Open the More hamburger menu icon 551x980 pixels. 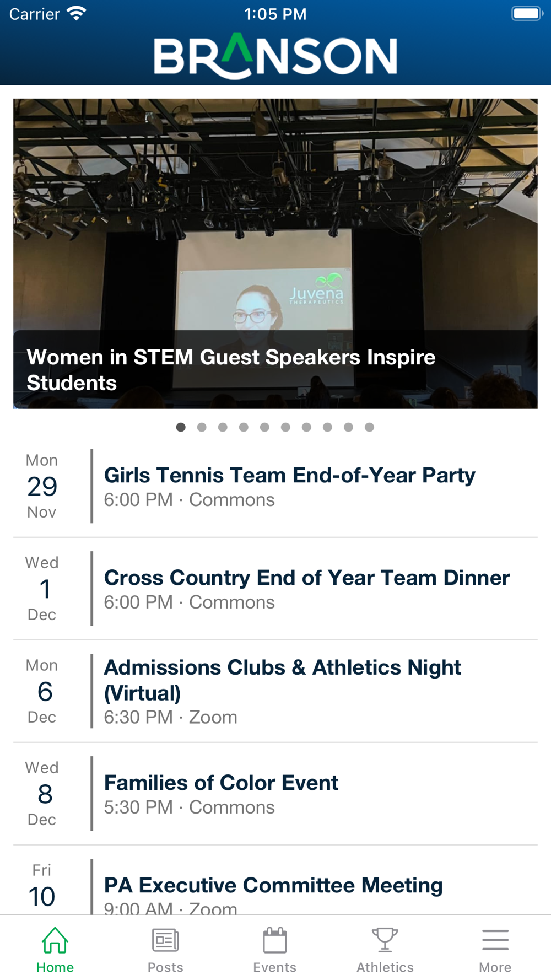pyautogui.click(x=495, y=940)
